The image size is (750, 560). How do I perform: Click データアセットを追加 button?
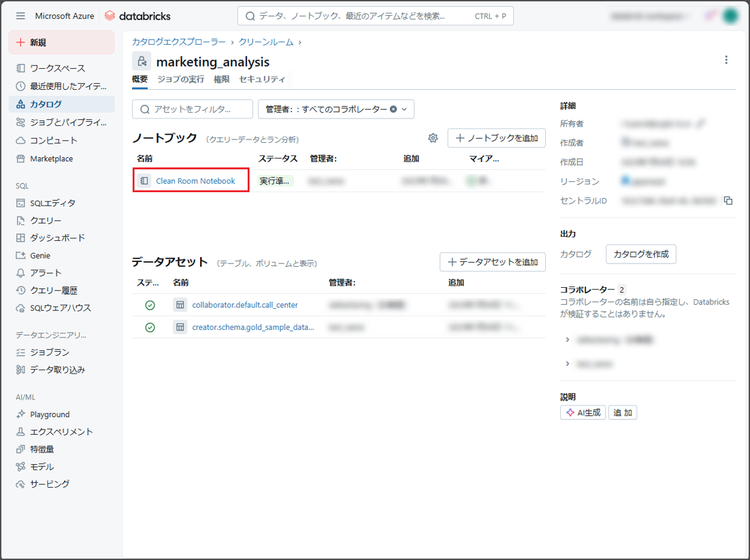point(493,262)
